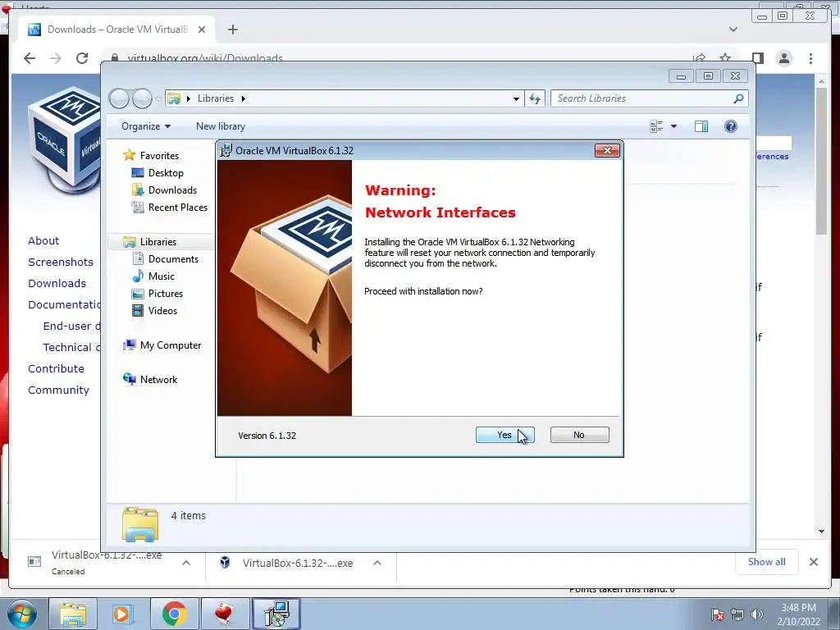Click the Videos filmstrip icon
840x630 pixels.
(138, 311)
